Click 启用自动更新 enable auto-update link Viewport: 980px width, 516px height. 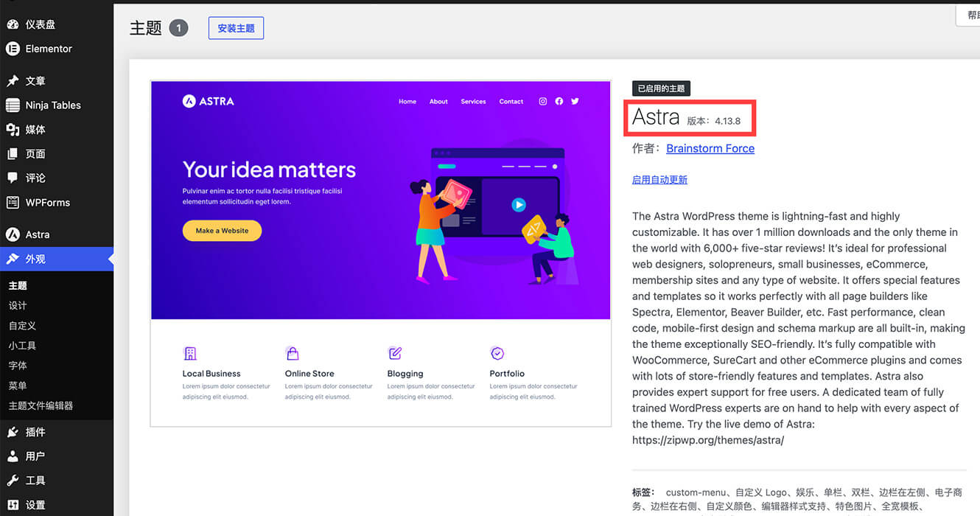click(659, 179)
